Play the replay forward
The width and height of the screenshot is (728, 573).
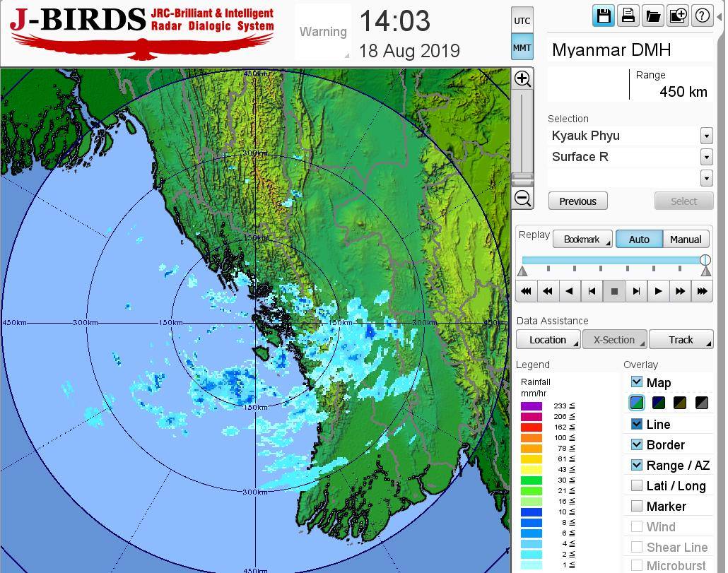click(x=658, y=291)
